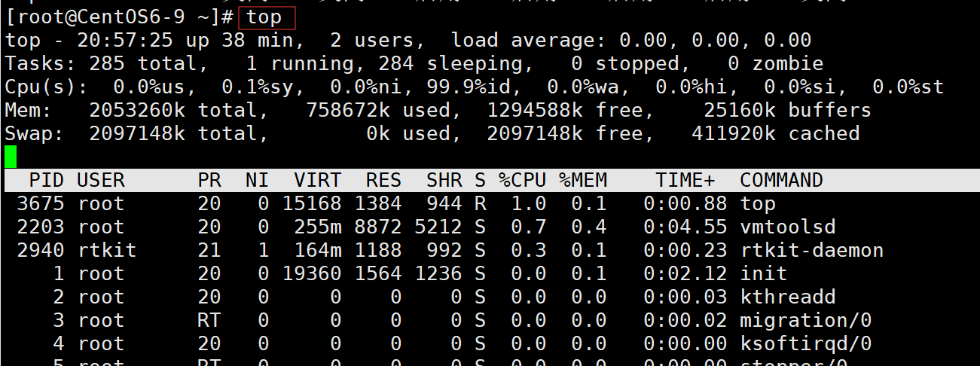The height and width of the screenshot is (366, 980).
Task: Select PID 3675 in process list
Action: [x=41, y=204]
